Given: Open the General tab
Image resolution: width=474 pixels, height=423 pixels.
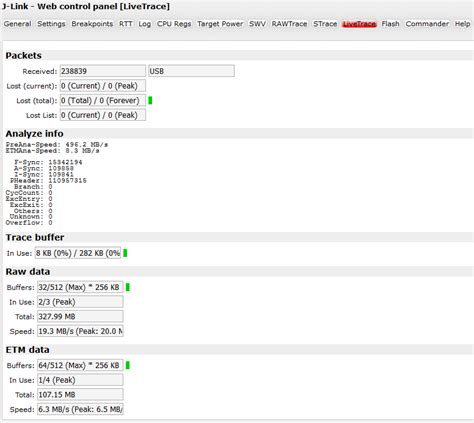Looking at the screenshot, I should 17,24.
